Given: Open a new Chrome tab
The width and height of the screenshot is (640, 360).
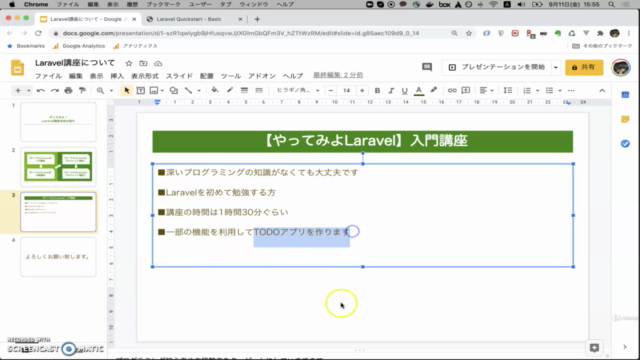Looking at the screenshot, I should [x=257, y=19].
